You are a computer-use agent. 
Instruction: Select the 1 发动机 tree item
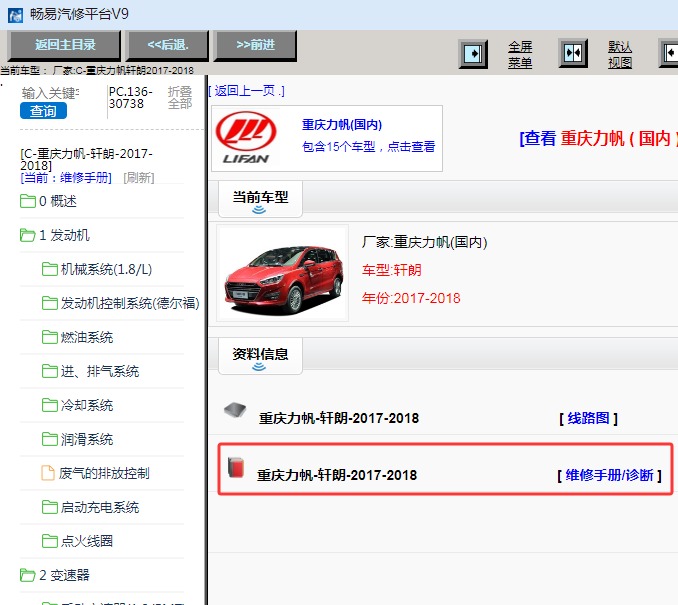point(64,235)
